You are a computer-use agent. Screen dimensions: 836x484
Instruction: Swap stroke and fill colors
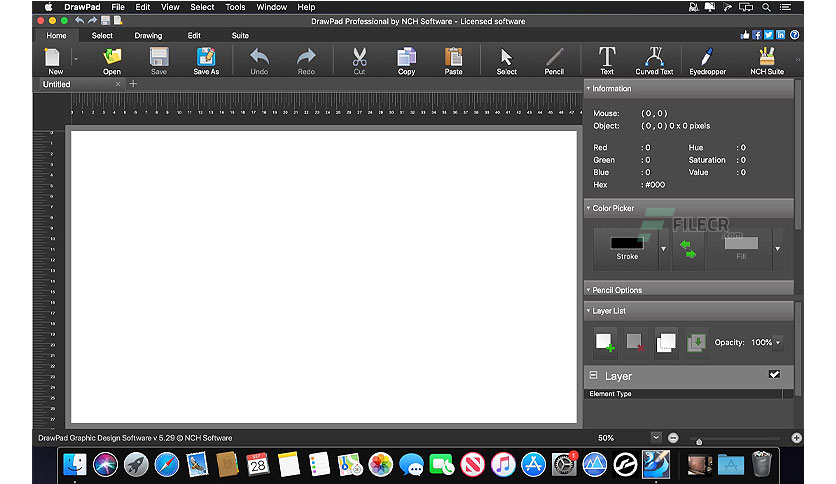tap(688, 249)
